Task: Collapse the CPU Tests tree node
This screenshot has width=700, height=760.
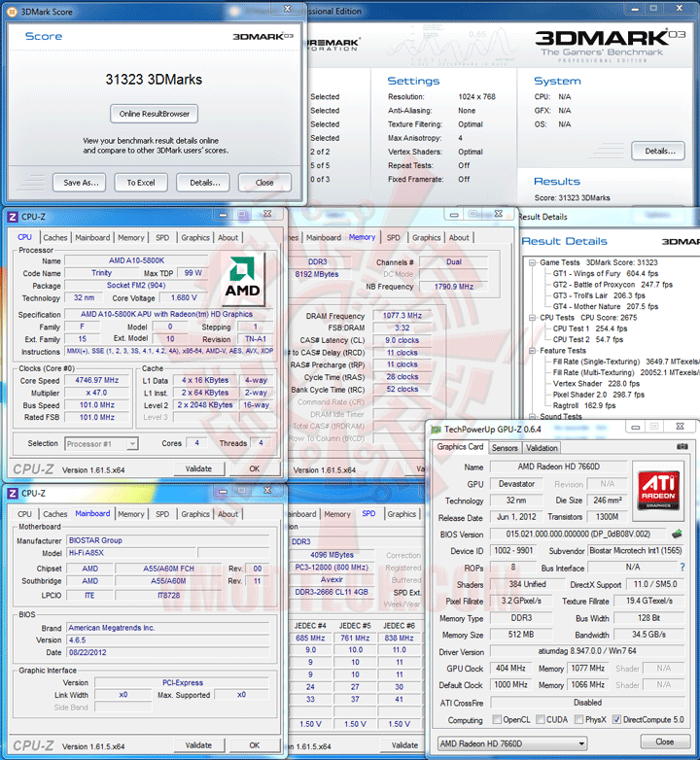Action: [x=532, y=318]
